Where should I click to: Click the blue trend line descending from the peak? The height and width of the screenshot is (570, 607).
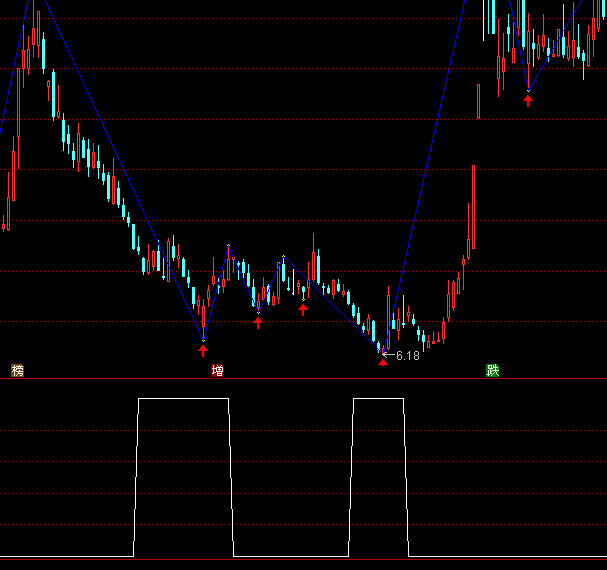120,160
